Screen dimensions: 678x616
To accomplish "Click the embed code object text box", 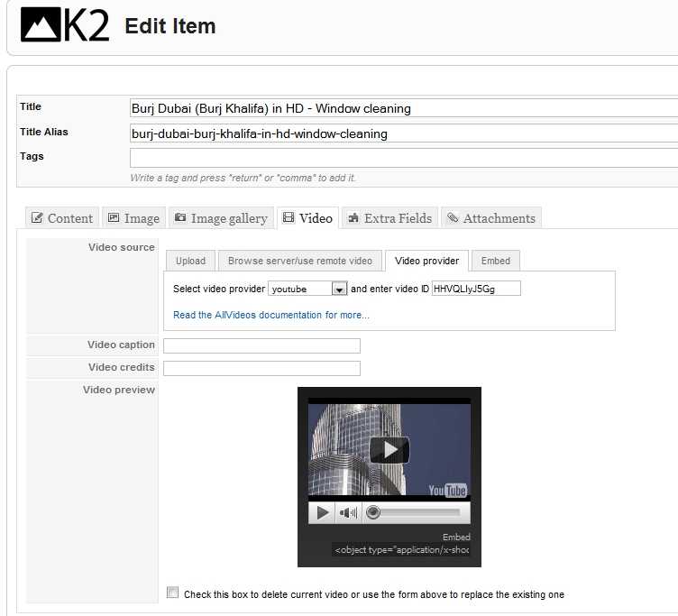I will [x=401, y=550].
